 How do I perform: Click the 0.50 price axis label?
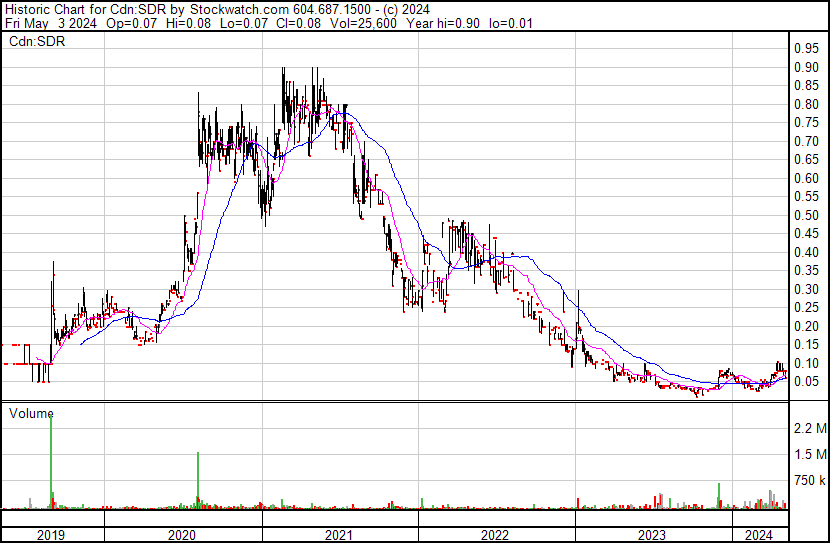click(x=806, y=215)
